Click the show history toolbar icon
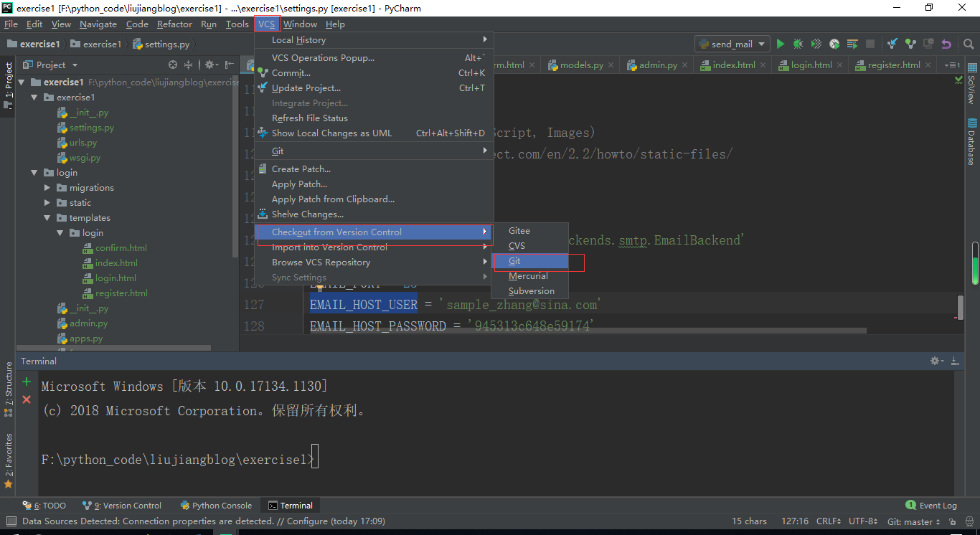980x535 pixels. point(928,44)
